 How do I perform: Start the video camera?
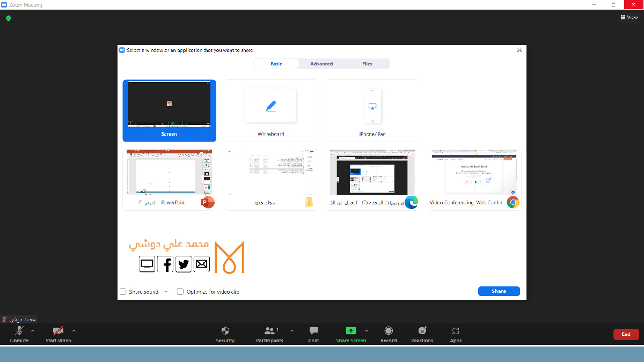click(x=58, y=331)
